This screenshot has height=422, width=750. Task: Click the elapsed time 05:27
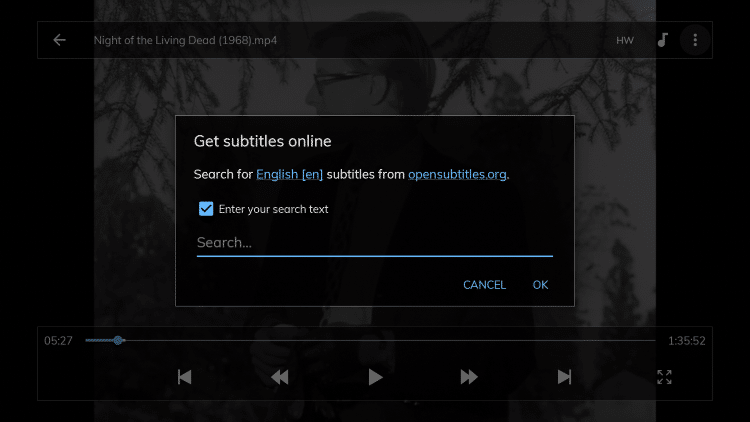pos(58,341)
